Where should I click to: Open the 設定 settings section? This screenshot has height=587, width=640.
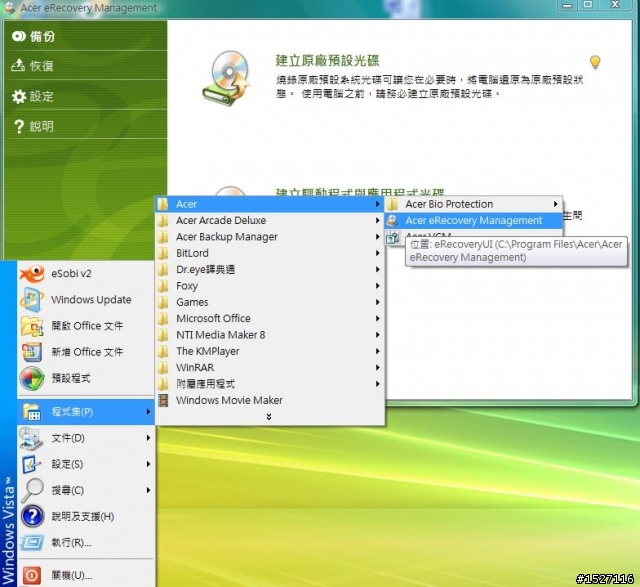coord(85,96)
